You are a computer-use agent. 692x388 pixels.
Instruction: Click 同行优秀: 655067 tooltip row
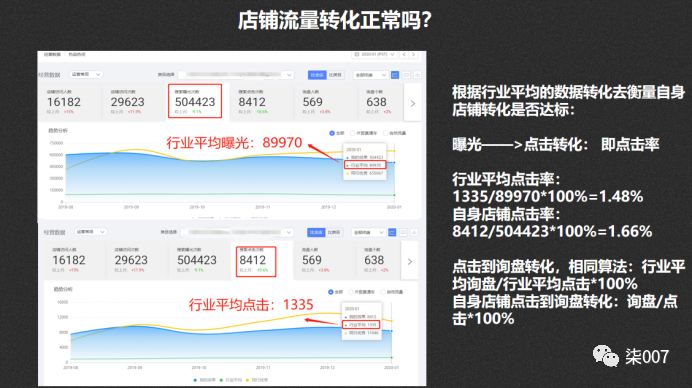(x=365, y=173)
